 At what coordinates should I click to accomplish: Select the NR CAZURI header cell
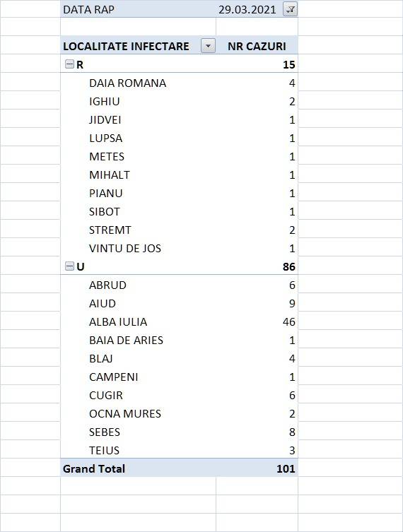(x=257, y=46)
